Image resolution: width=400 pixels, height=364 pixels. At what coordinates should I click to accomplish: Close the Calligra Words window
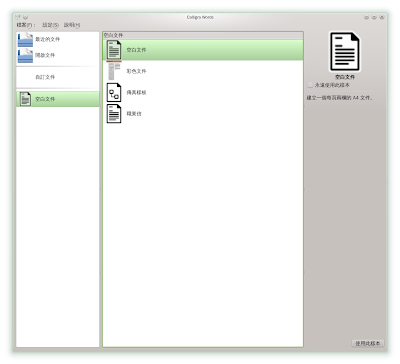382,17
